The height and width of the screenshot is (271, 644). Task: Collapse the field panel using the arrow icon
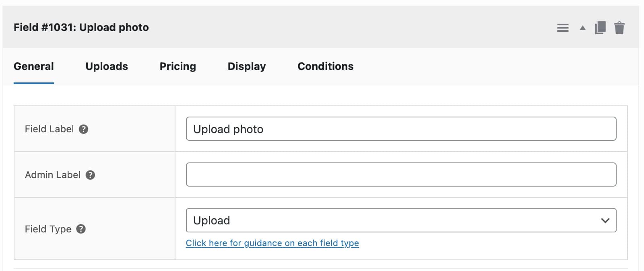pos(582,28)
